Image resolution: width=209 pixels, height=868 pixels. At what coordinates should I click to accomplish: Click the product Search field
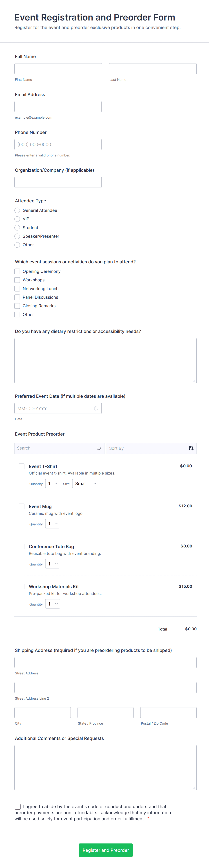click(54, 448)
